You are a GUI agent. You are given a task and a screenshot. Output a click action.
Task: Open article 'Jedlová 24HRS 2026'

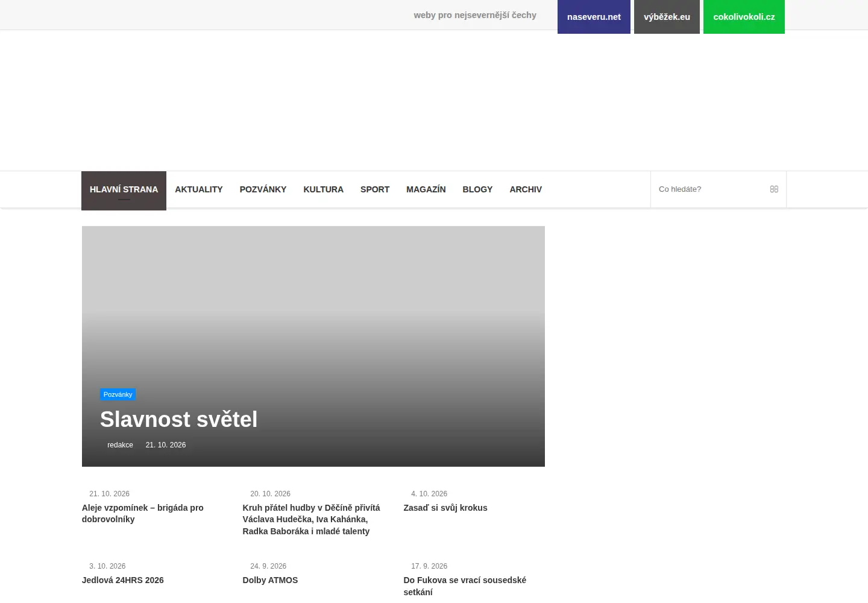pos(123,580)
